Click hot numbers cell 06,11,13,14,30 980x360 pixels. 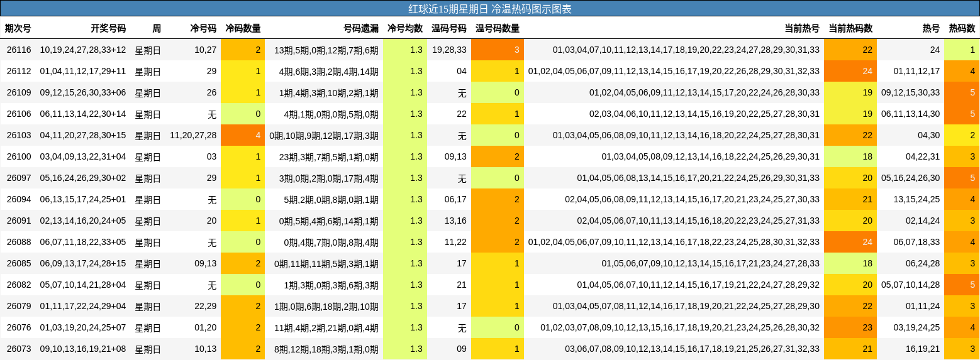point(911,114)
